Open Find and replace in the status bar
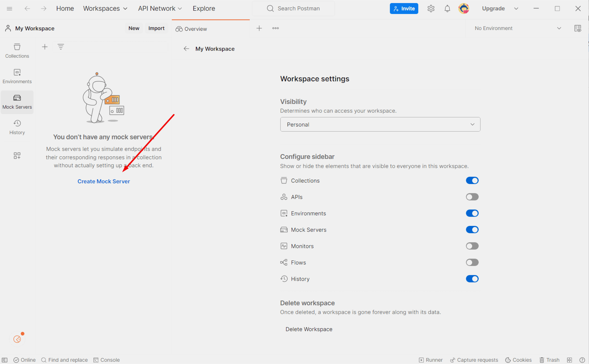 tap(64, 360)
